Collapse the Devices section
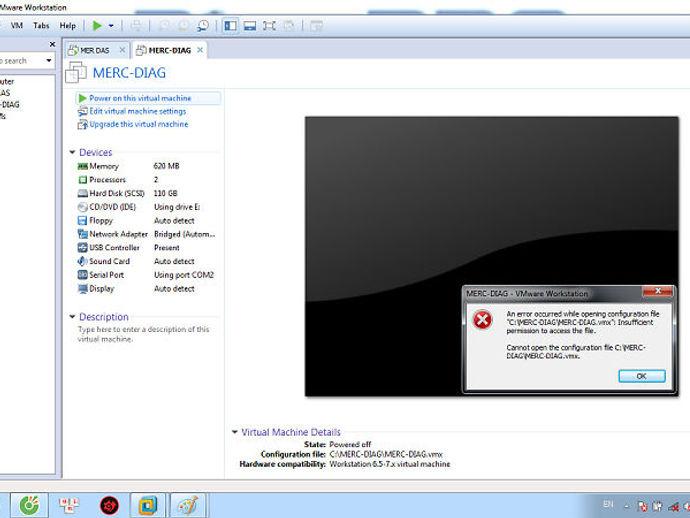The height and width of the screenshot is (518, 690). tap(73, 152)
